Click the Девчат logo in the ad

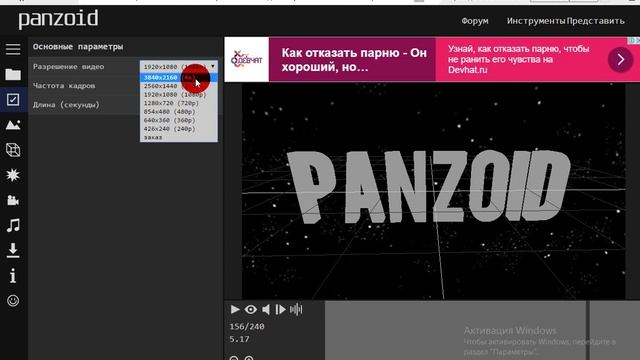click(247, 60)
